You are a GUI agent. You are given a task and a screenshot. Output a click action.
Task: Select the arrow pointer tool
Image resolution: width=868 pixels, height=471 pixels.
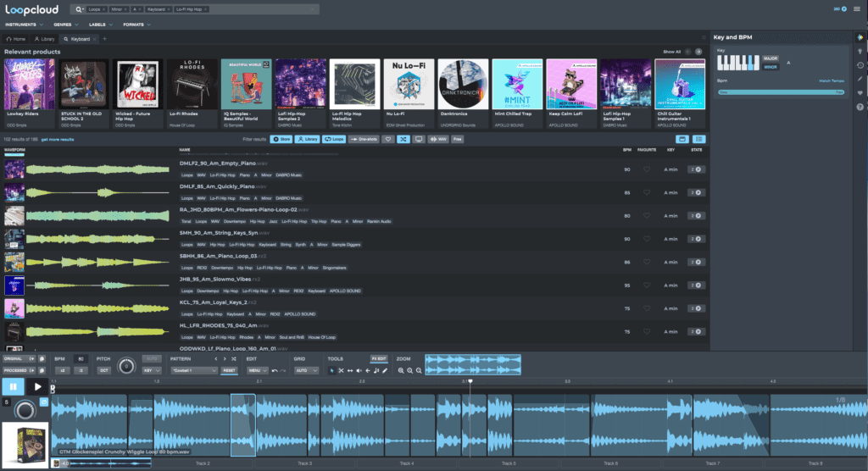332,371
